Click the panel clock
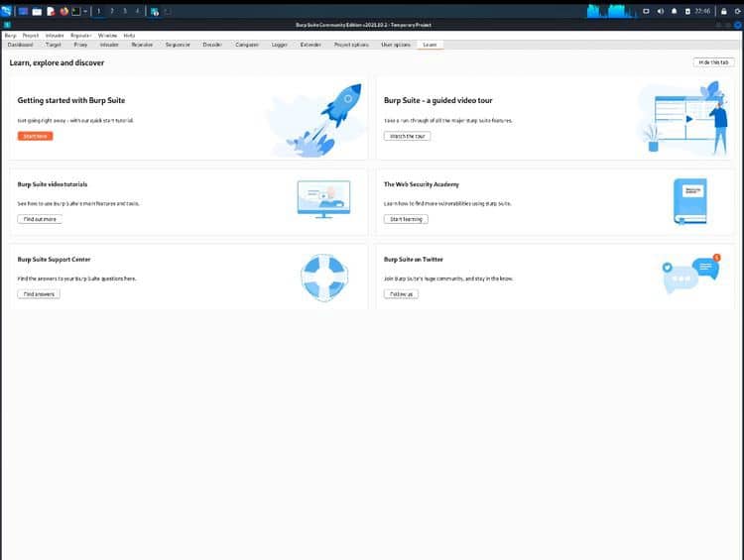This screenshot has width=744, height=560. coord(702,11)
